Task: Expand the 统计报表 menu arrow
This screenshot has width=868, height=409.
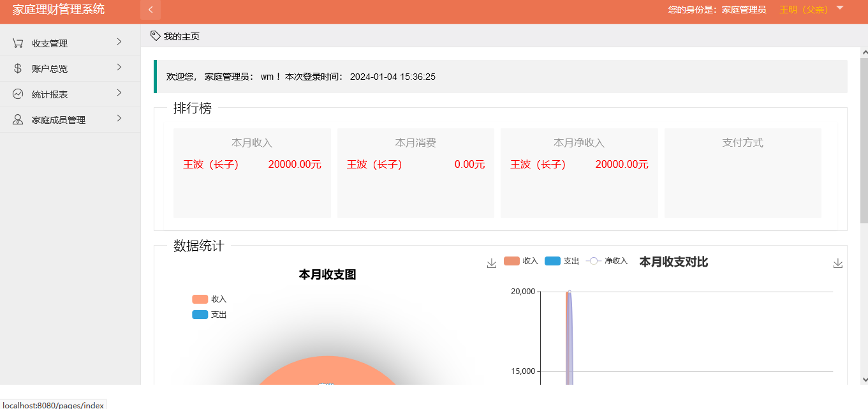Action: click(x=119, y=93)
